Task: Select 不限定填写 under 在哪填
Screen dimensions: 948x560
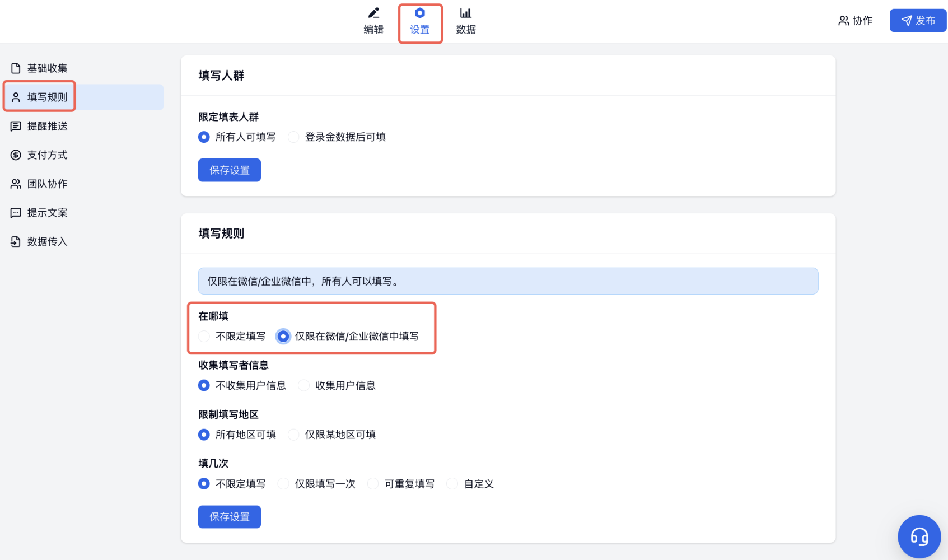Action: pos(204,336)
